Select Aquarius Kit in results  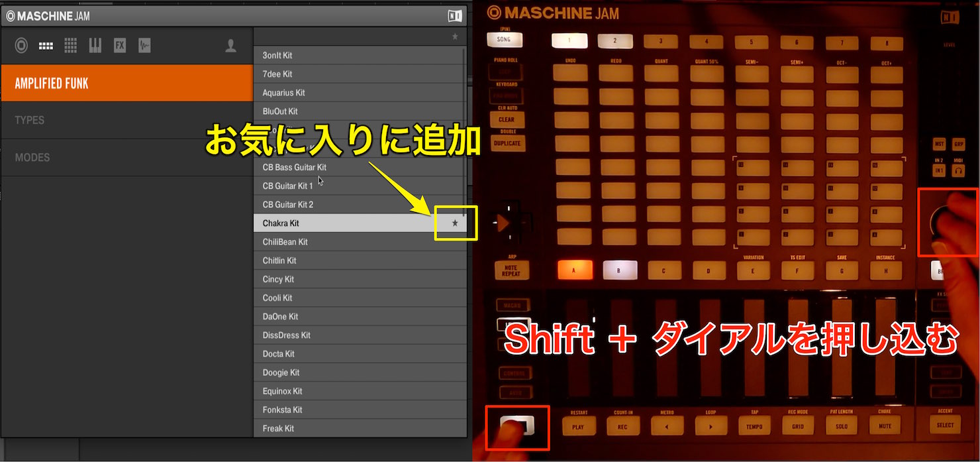pyautogui.click(x=360, y=92)
